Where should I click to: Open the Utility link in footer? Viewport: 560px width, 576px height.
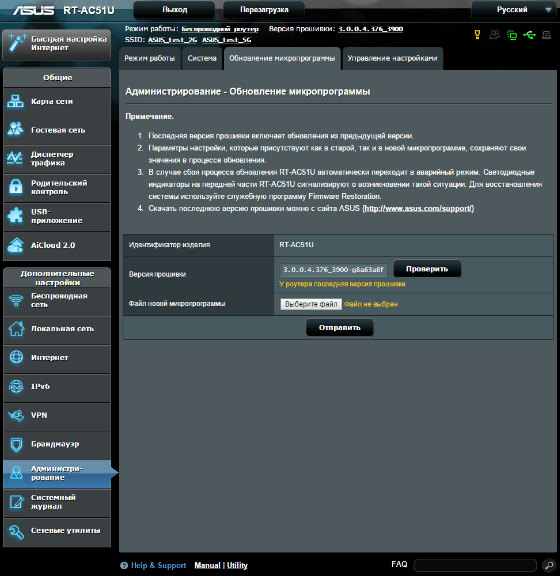(x=237, y=565)
